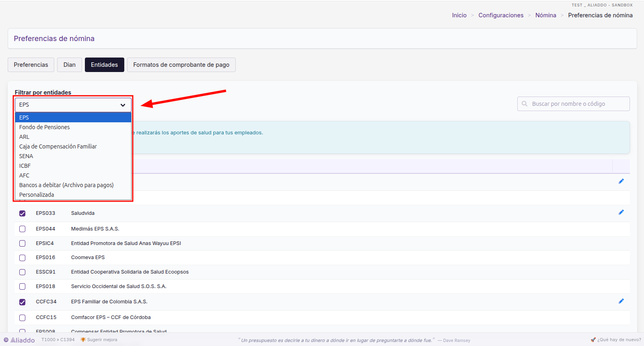Choose Personalizada from the dropdown
The width and height of the screenshot is (644, 346).
(73, 195)
